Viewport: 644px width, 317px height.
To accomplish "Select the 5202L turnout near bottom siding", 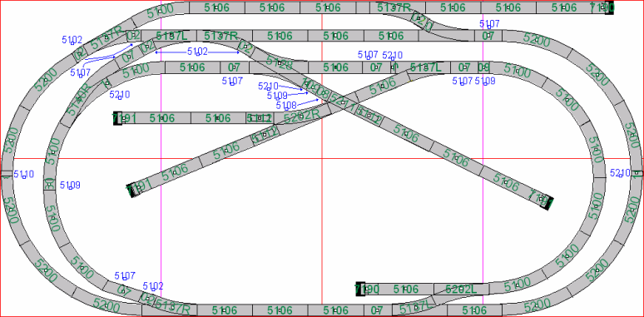I will pos(461,289).
